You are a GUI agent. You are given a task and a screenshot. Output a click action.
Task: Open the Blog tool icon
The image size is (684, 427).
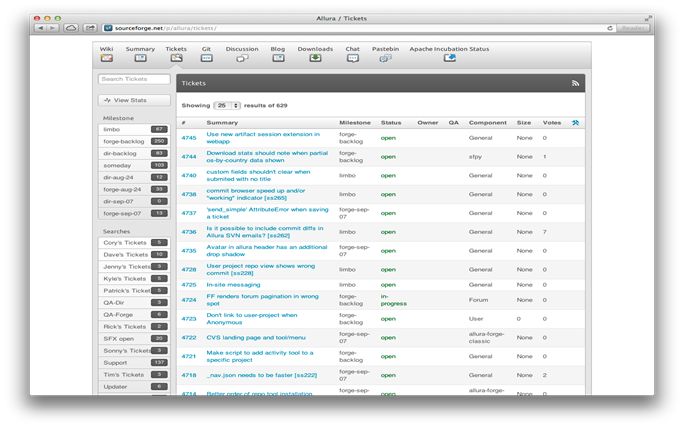278,58
